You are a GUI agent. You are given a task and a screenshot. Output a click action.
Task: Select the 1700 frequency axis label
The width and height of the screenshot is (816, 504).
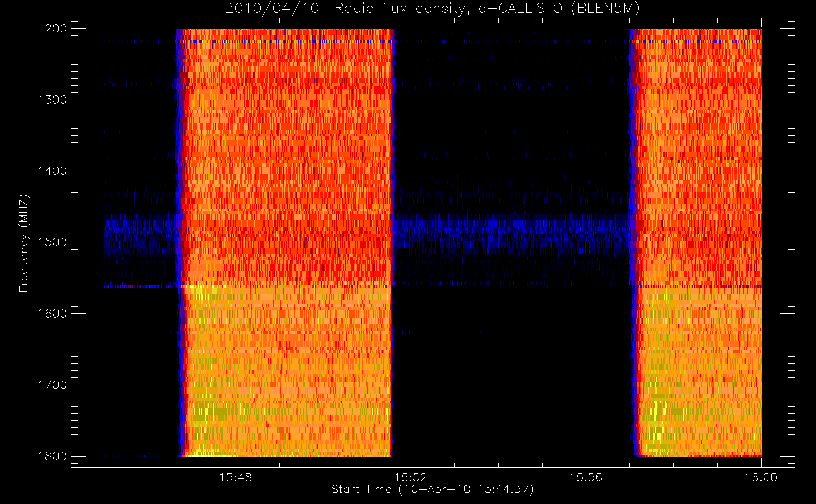[x=52, y=385]
